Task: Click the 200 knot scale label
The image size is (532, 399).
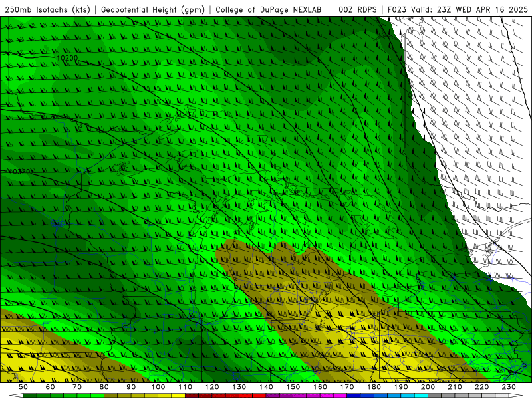Action: click(x=428, y=387)
